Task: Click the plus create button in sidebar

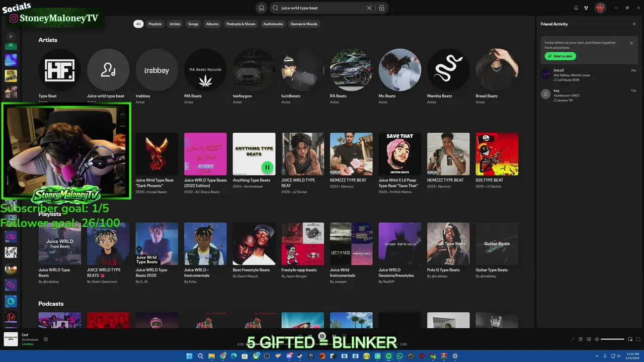Action: (11, 36)
